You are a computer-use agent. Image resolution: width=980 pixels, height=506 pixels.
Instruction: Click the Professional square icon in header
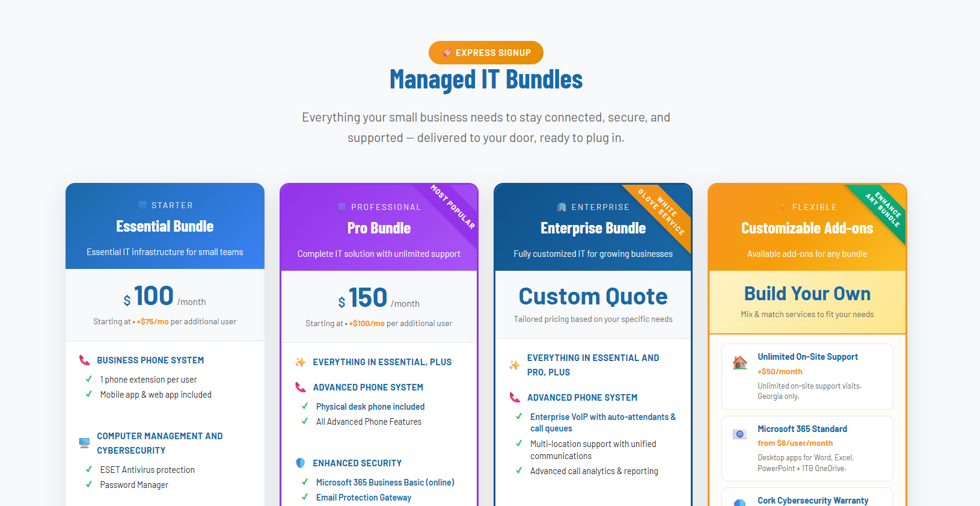point(342,207)
